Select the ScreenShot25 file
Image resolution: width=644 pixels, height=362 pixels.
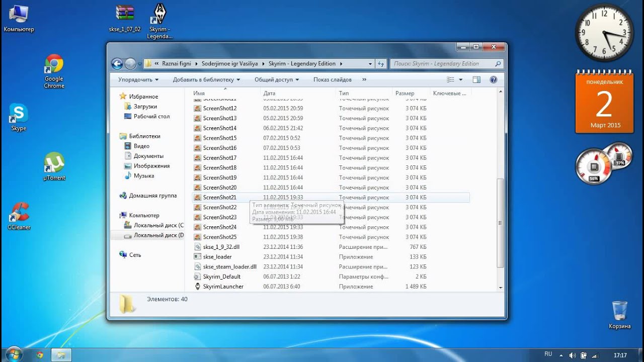(x=220, y=237)
